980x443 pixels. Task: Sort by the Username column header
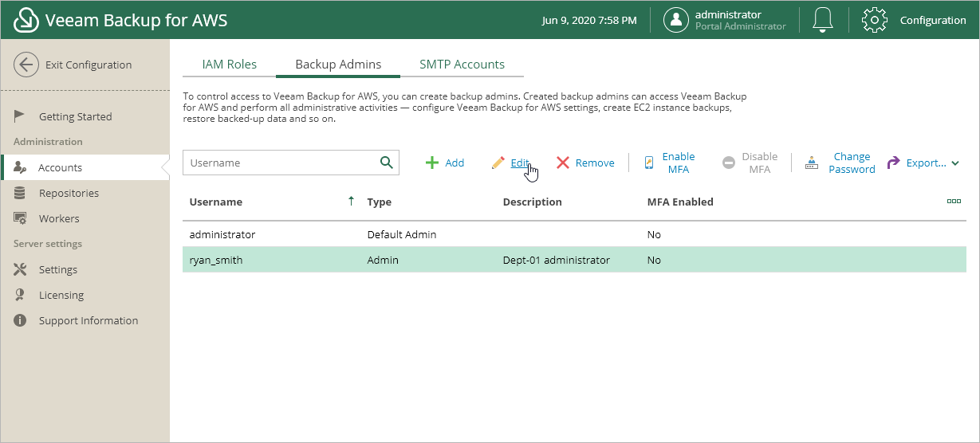click(215, 202)
